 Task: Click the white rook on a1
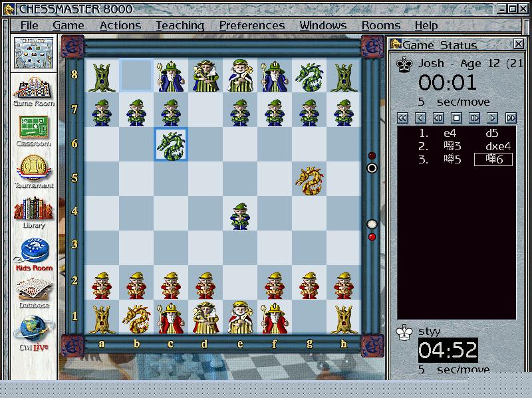pos(102,319)
